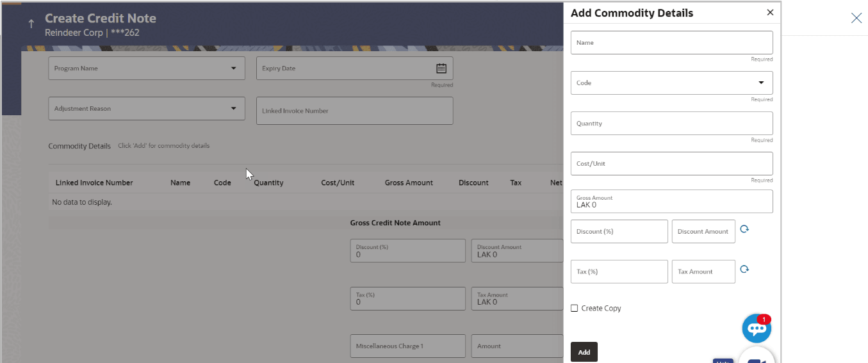
Task: Click the Tax (%) field in commodity panel
Action: click(x=619, y=271)
